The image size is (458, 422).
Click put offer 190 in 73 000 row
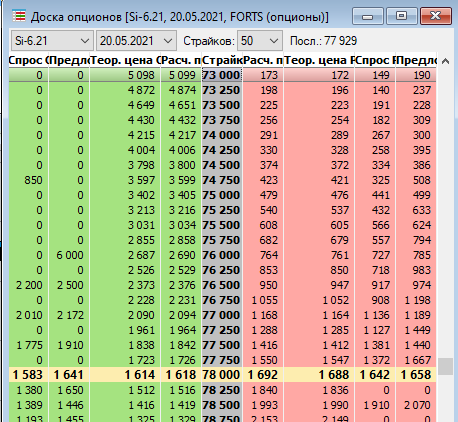422,75
